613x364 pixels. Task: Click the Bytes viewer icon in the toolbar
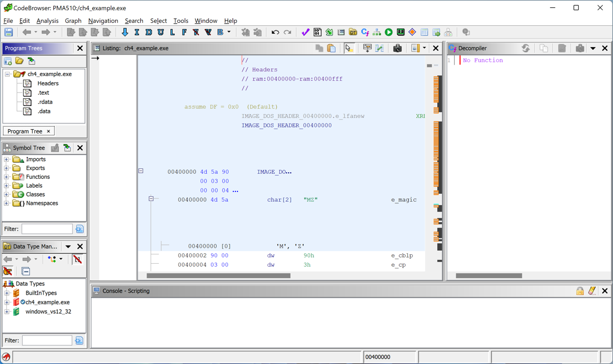[318, 33]
